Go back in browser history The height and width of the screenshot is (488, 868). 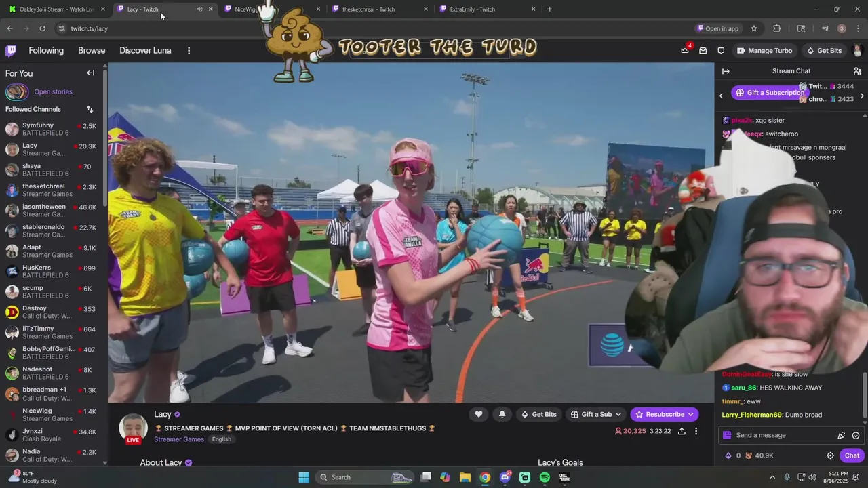(x=10, y=28)
